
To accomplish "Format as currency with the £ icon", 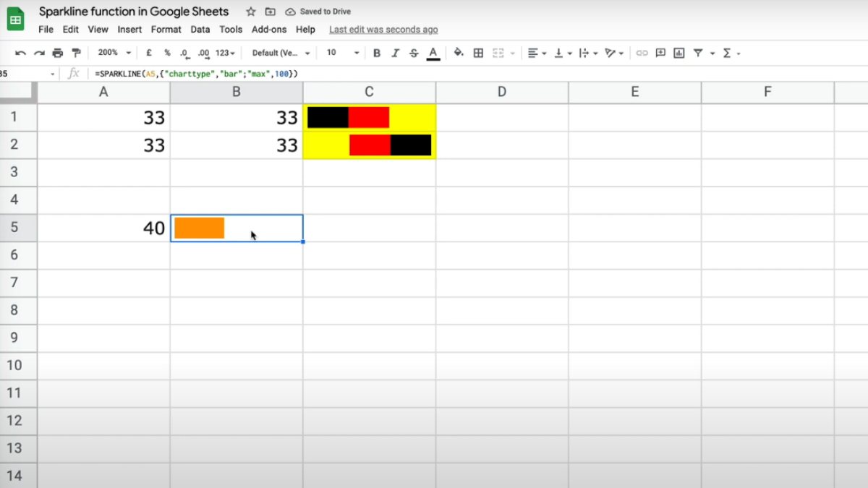I will point(149,53).
